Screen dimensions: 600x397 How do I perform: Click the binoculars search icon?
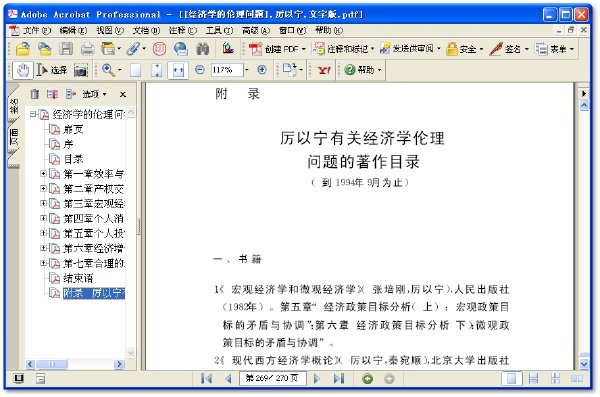pyautogui.click(x=202, y=49)
